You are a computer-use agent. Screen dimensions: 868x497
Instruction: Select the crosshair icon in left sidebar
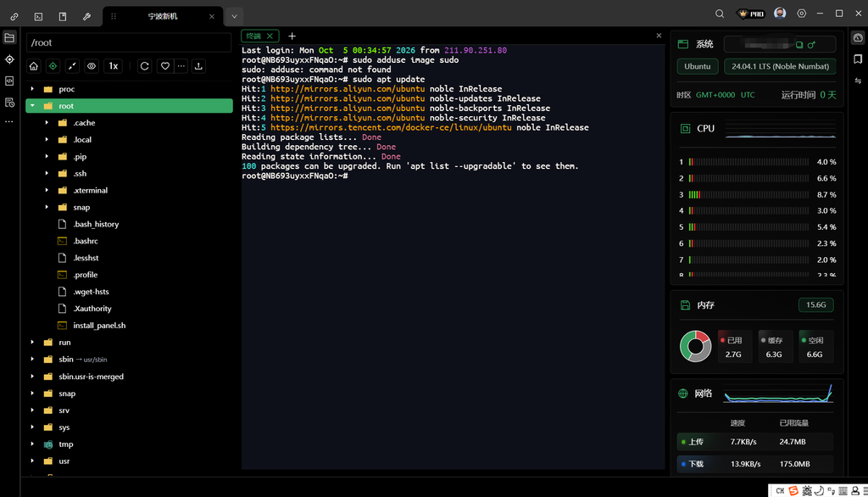pyautogui.click(x=9, y=59)
